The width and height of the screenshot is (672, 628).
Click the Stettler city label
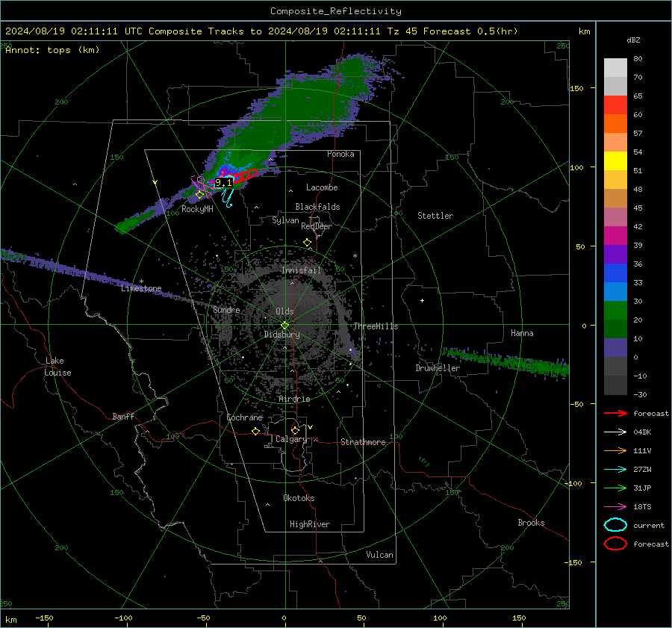(435, 216)
